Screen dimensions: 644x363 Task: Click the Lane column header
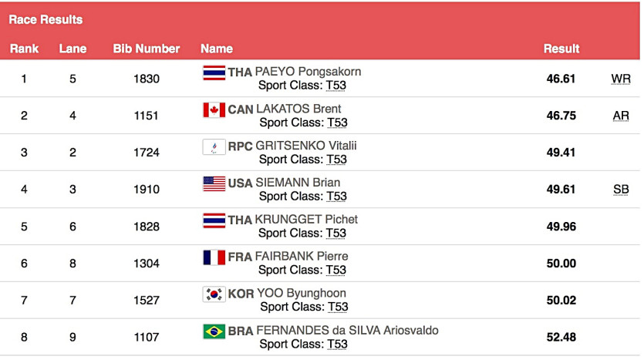coord(72,49)
